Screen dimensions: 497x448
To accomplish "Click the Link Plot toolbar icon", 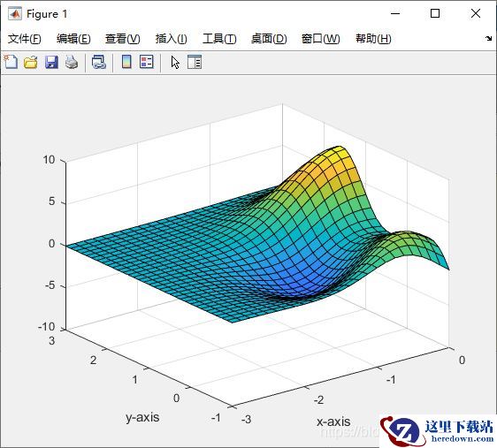I will (98, 62).
